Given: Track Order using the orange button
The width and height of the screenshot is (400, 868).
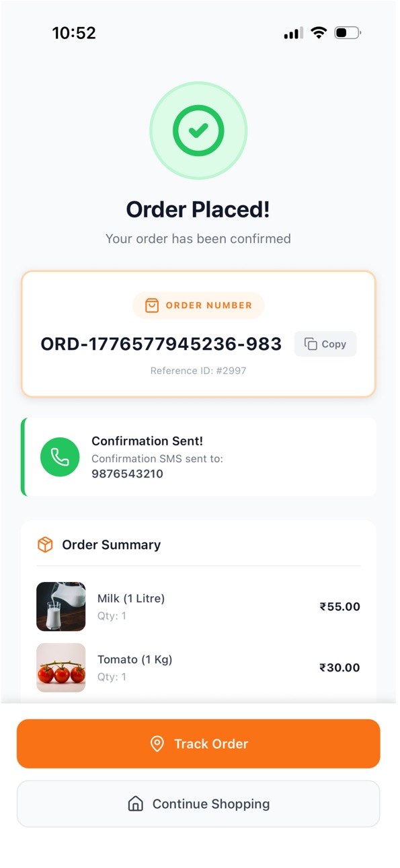Looking at the screenshot, I should pos(198,744).
